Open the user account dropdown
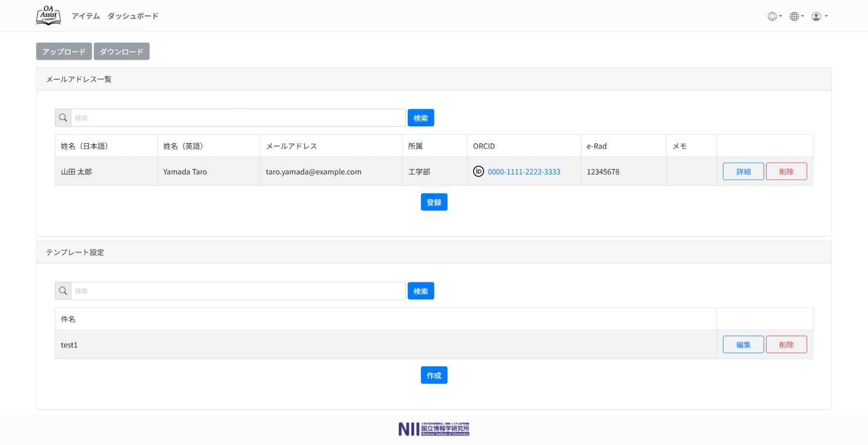The width and height of the screenshot is (868, 445). click(x=818, y=17)
